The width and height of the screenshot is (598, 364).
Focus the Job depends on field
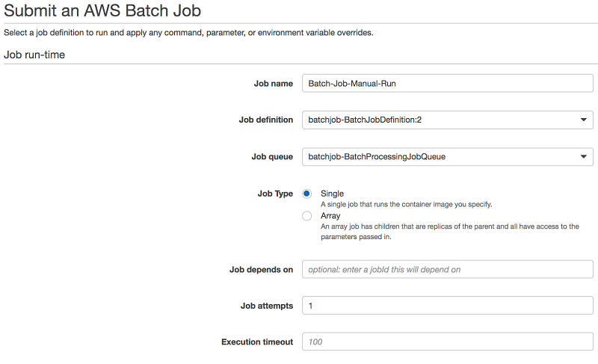point(447,269)
